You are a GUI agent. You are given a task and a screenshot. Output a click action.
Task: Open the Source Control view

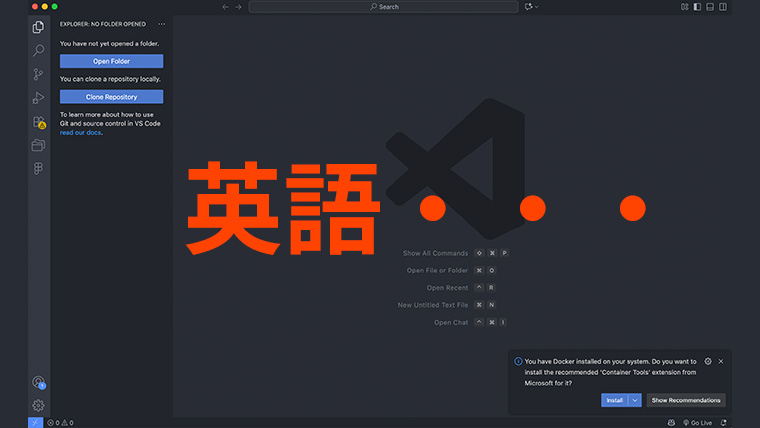click(38, 74)
